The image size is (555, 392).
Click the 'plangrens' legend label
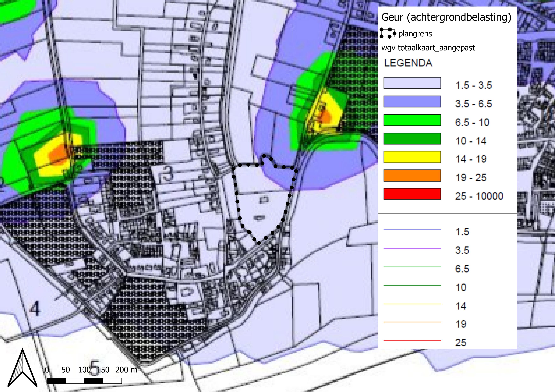click(415, 34)
